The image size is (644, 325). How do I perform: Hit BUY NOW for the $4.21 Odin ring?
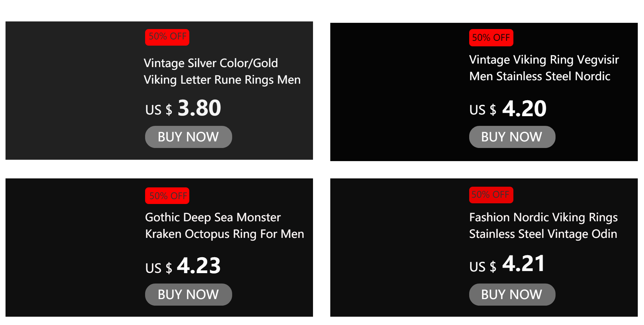coord(512,295)
